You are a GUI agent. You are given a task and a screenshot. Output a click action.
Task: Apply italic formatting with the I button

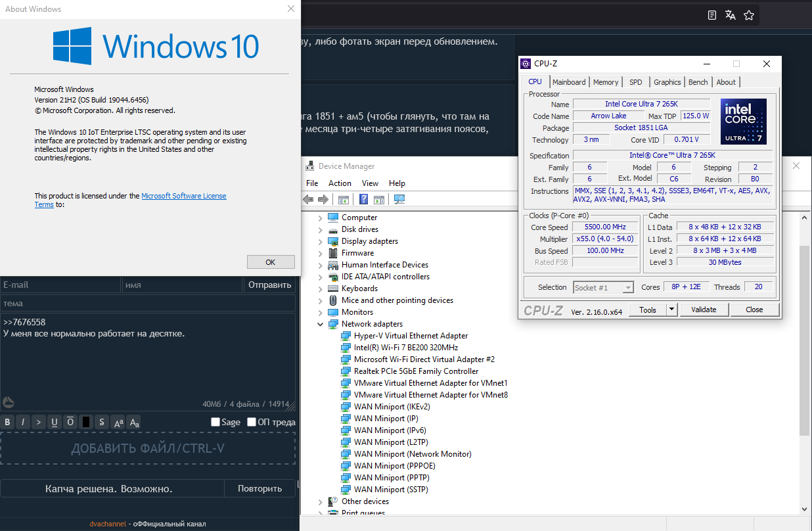point(23,422)
